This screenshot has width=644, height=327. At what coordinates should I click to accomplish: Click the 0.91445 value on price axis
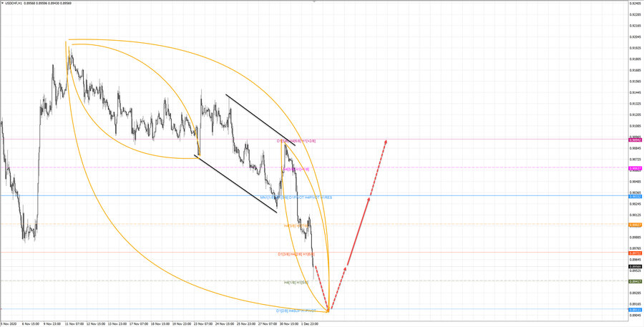click(635, 92)
